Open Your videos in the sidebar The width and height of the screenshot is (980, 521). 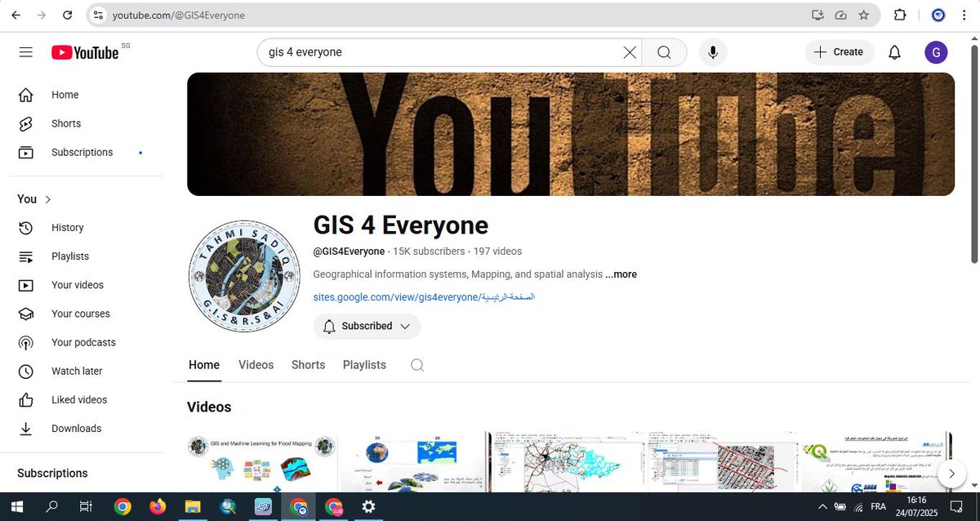[x=86, y=285]
